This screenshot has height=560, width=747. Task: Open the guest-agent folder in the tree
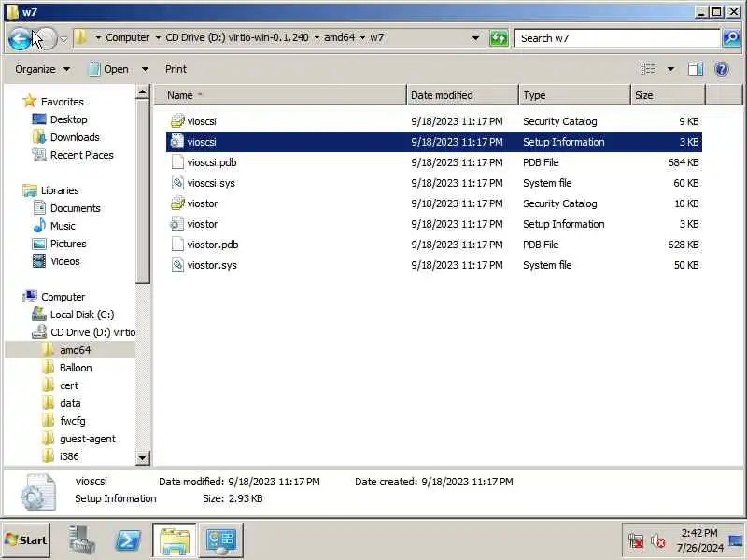88,439
